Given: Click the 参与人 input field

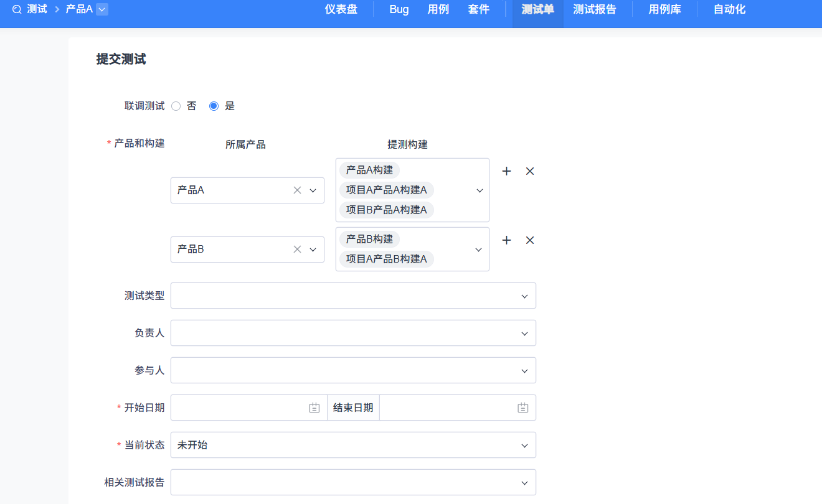Looking at the screenshot, I should click(x=353, y=371).
